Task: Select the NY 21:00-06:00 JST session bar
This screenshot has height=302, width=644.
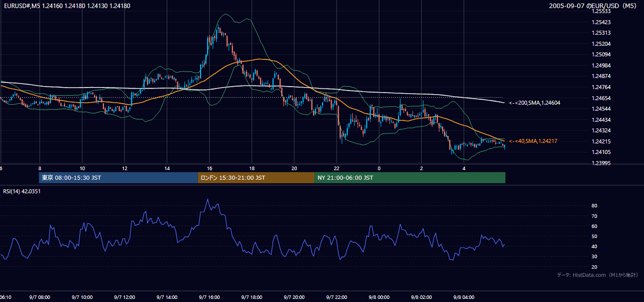Action: coord(410,178)
